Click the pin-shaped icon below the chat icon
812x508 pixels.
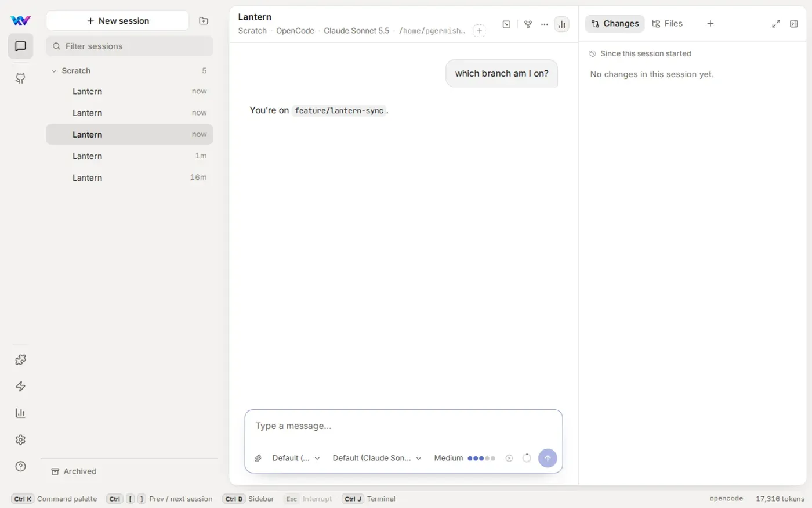[x=20, y=78]
